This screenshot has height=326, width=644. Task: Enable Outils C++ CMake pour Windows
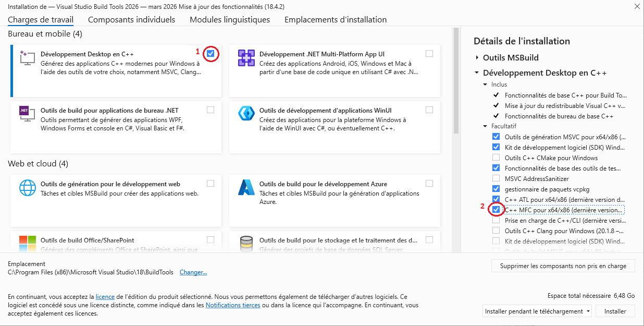496,158
